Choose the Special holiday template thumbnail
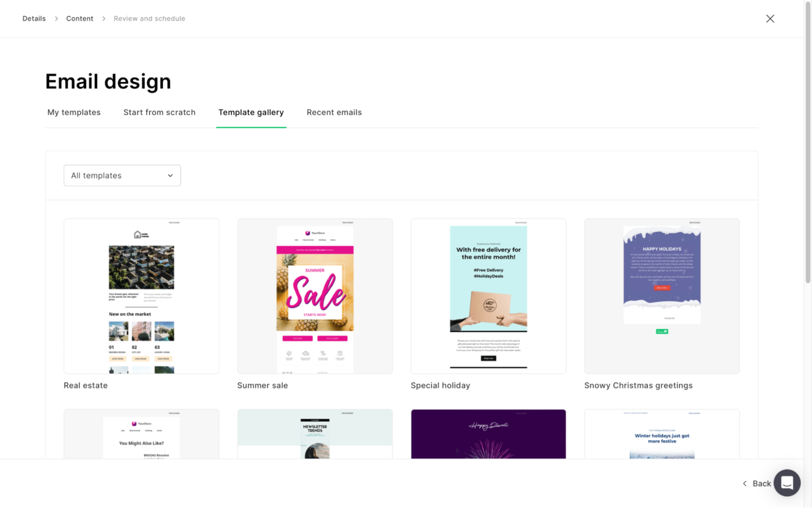This screenshot has height=508, width=812. click(x=488, y=296)
